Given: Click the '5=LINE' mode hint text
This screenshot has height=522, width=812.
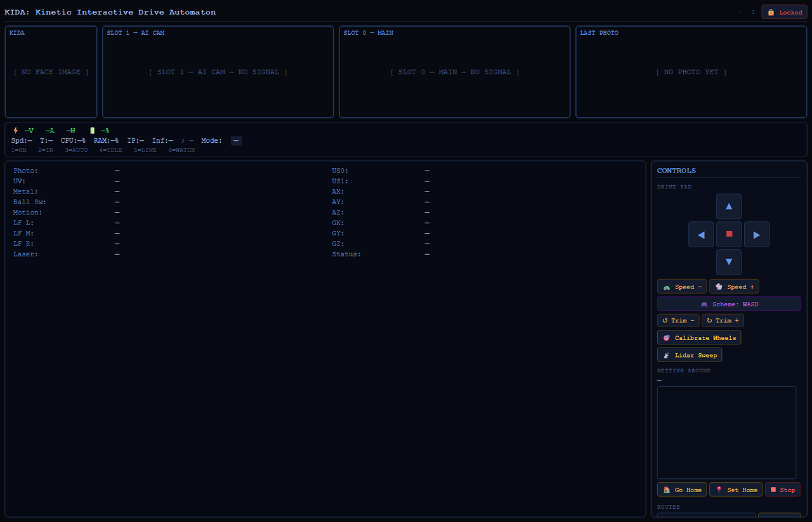Looking at the screenshot, I should [145, 150].
